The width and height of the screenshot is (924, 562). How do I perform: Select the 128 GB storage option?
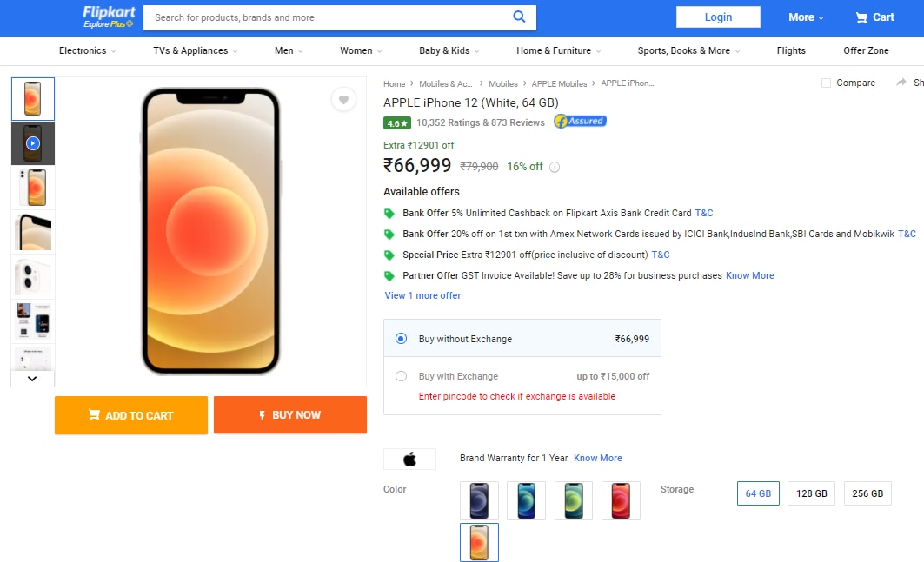pos(812,493)
